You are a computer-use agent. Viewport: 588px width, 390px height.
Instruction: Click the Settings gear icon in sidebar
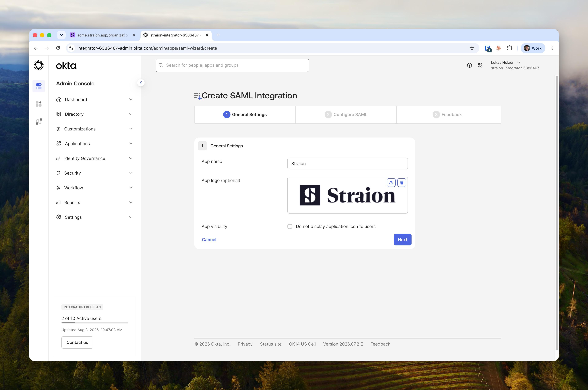[59, 217]
